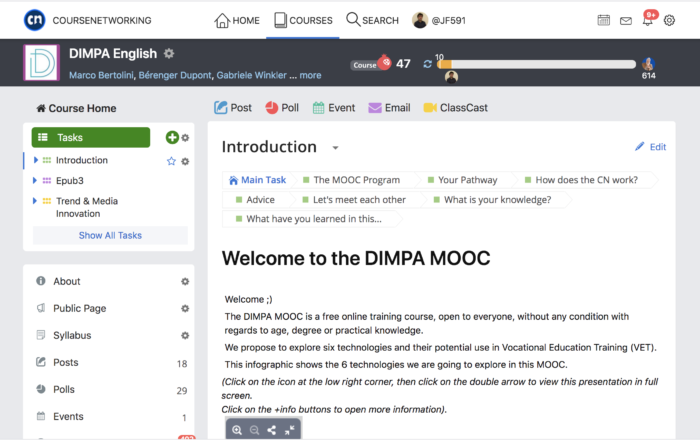Open the About section
Image resolution: width=700 pixels, height=441 pixels.
67,281
